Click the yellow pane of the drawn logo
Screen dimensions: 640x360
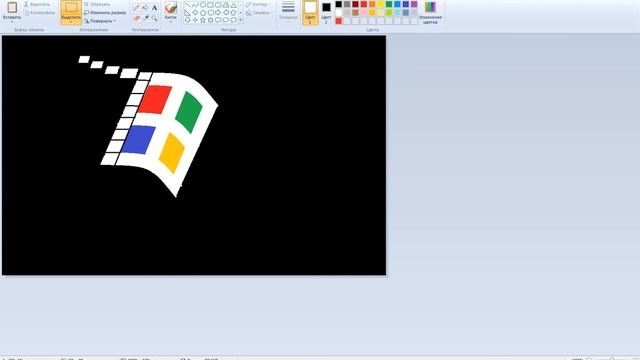click(x=172, y=153)
